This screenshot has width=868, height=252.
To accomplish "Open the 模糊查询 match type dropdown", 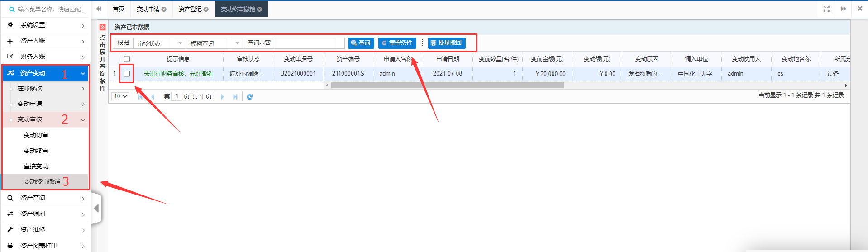I will coord(215,43).
